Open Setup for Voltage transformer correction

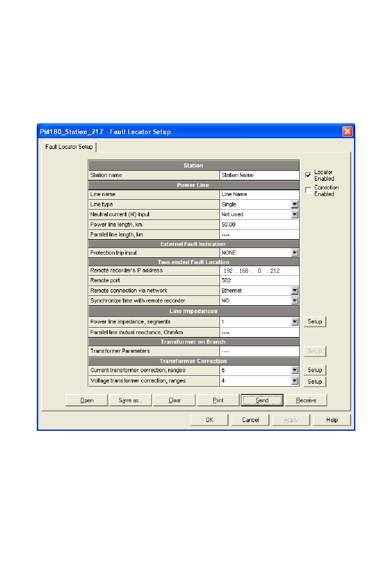click(315, 382)
